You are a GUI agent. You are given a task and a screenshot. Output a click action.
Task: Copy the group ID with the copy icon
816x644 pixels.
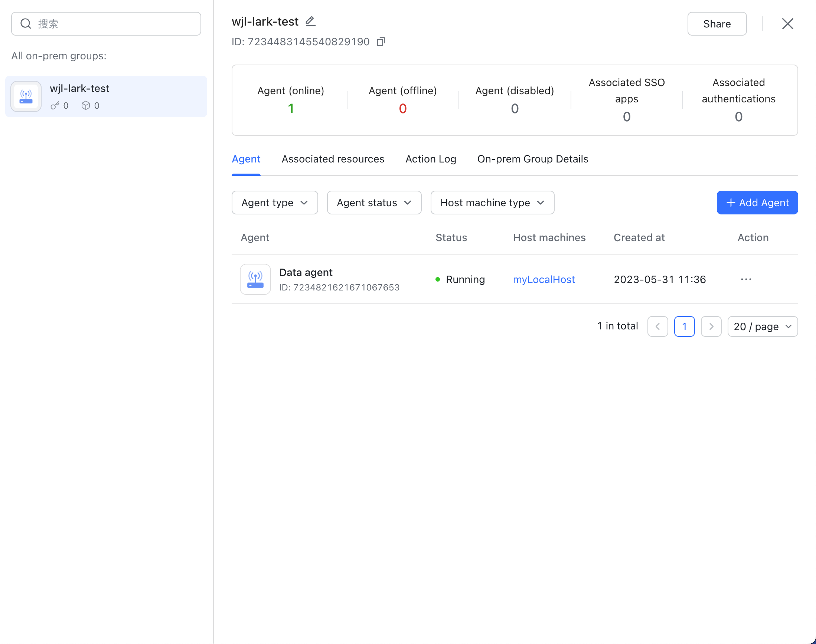pyautogui.click(x=381, y=42)
